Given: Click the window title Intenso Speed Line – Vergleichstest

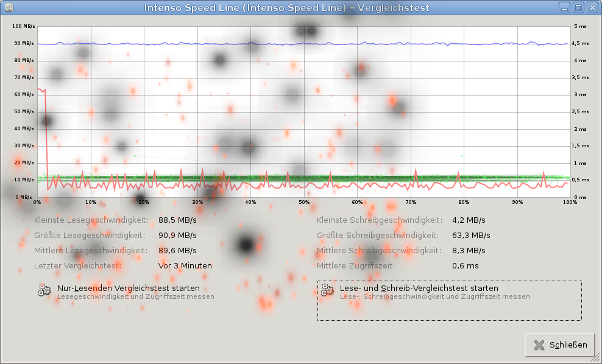Looking at the screenshot, I should pos(286,8).
